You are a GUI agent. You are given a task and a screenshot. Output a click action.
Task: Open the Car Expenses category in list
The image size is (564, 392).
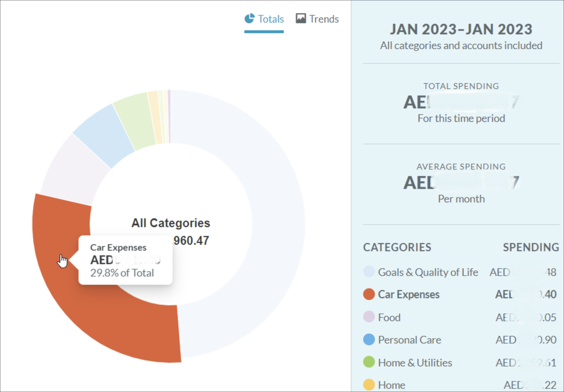[x=408, y=294]
